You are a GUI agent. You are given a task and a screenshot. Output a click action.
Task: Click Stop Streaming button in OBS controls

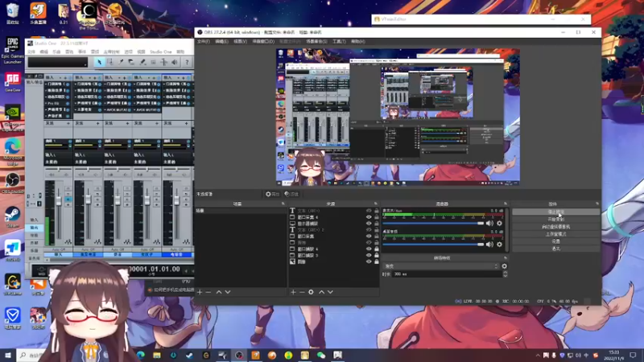[555, 212]
